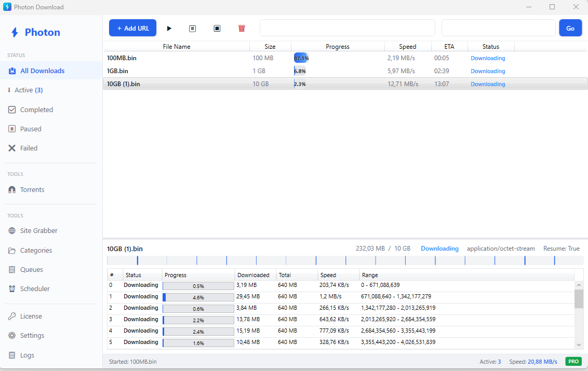Sort by top Speed column header
This screenshot has height=371, width=588.
[408, 47]
